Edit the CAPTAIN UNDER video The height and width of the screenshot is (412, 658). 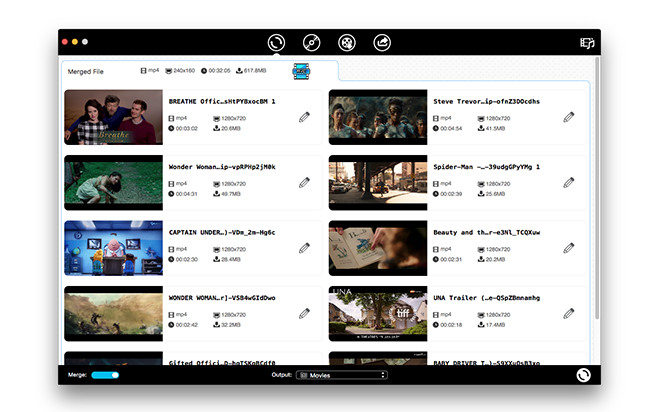[x=304, y=248]
